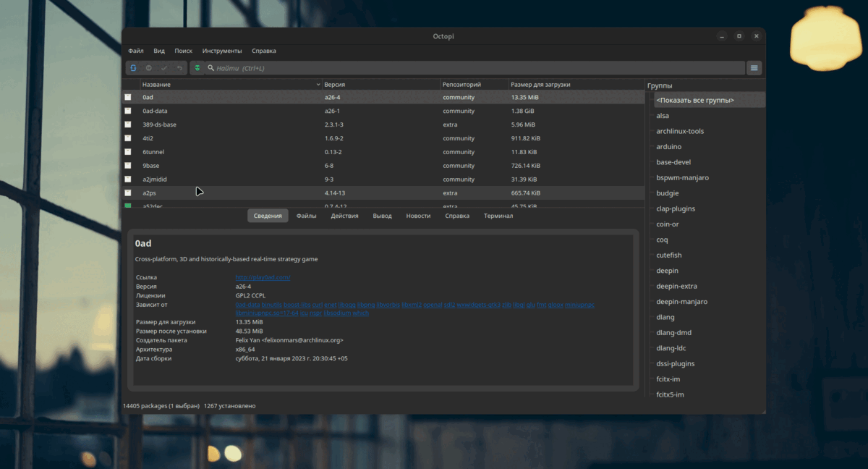Click the Octopi window maximize button

click(739, 36)
